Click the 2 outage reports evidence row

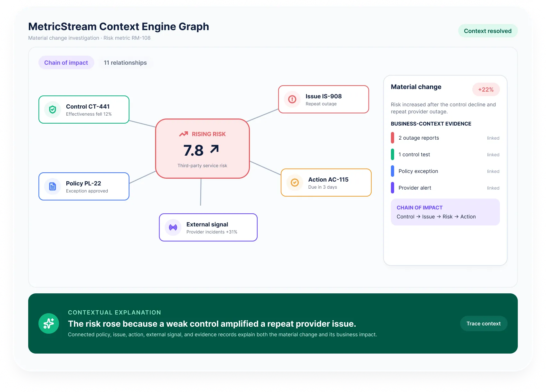[x=445, y=138]
